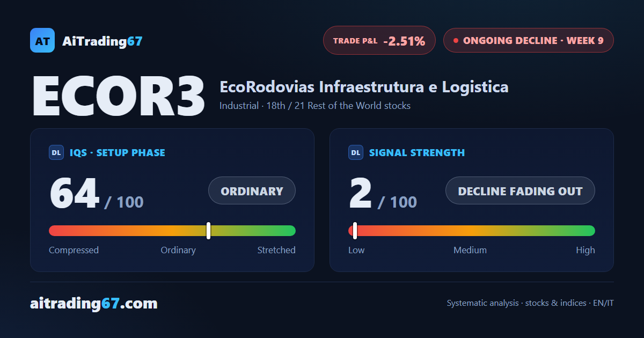Click the IQS slider handle at 64
Screen dimensions: 644x338
[208, 231]
